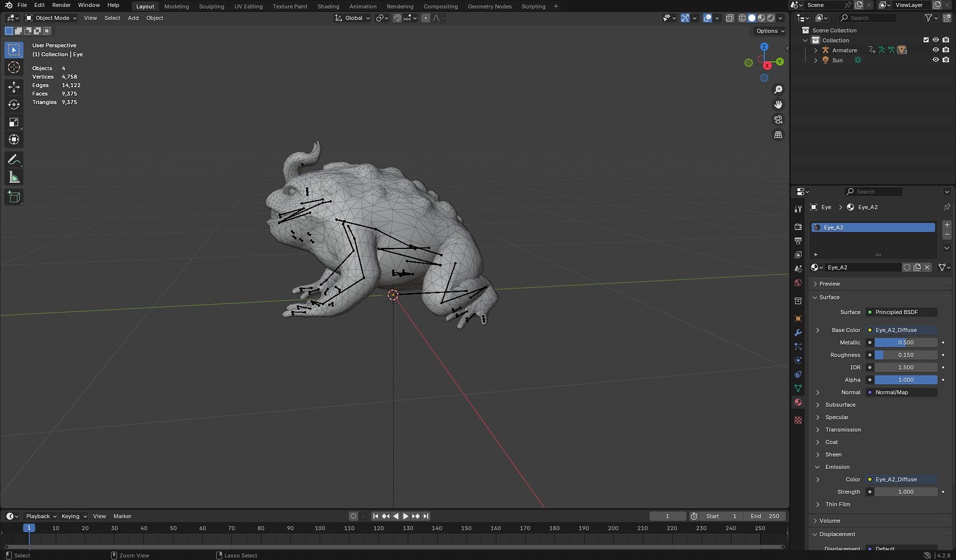The height and width of the screenshot is (560, 956).
Task: Expand the Subsurface panel
Action: [840, 405]
